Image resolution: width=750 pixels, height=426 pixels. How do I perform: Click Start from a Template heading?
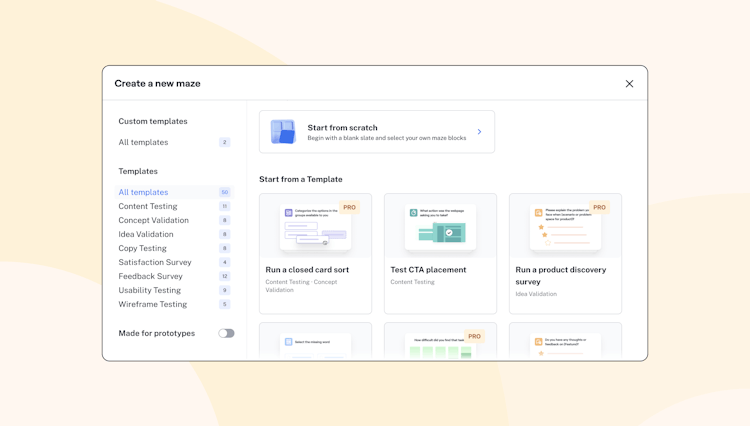pos(301,179)
